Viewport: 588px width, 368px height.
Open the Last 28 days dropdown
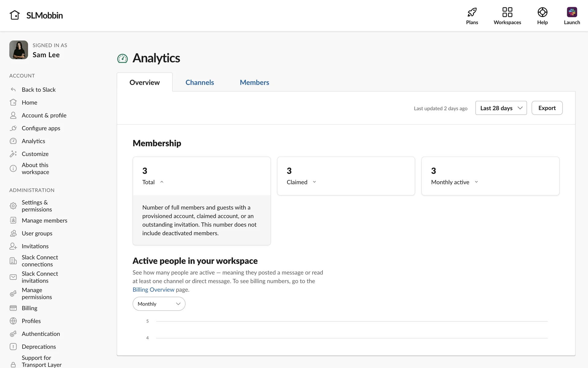(x=501, y=108)
